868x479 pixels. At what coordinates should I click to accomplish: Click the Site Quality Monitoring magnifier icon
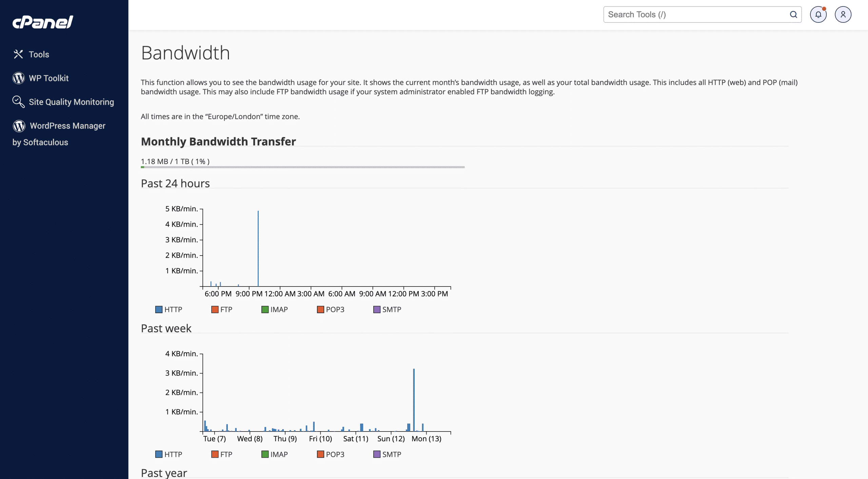point(19,102)
